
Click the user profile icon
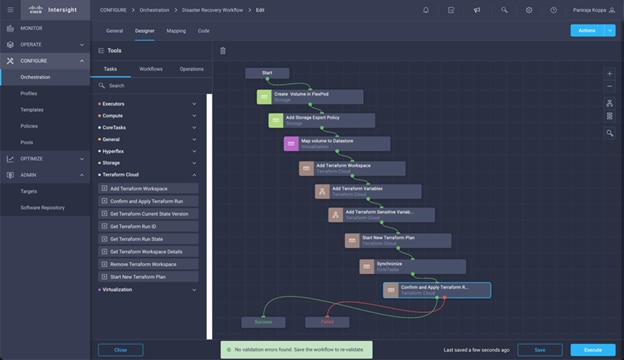coord(612,10)
